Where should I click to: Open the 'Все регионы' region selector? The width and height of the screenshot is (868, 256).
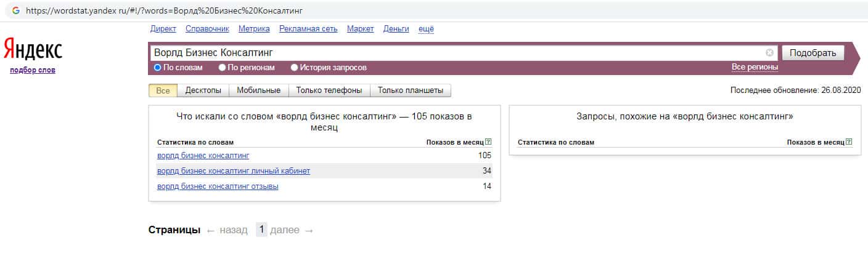(x=755, y=66)
